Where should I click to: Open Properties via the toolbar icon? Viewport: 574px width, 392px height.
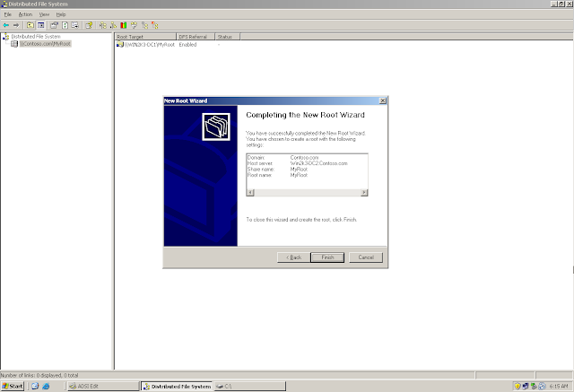(54, 25)
